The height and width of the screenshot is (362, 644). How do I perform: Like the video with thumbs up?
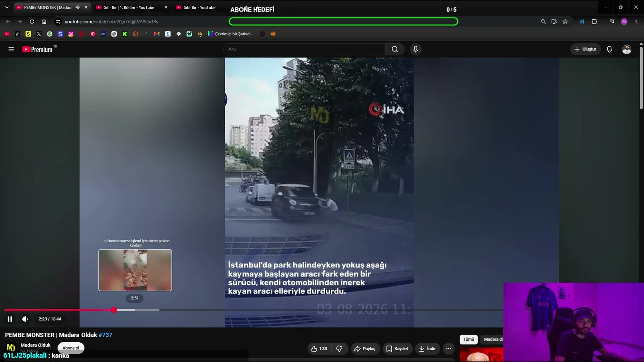[x=319, y=349]
